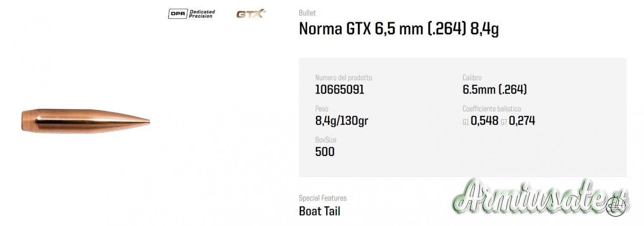
Task: Click the "Bullet" category label
Action: pos(307,13)
